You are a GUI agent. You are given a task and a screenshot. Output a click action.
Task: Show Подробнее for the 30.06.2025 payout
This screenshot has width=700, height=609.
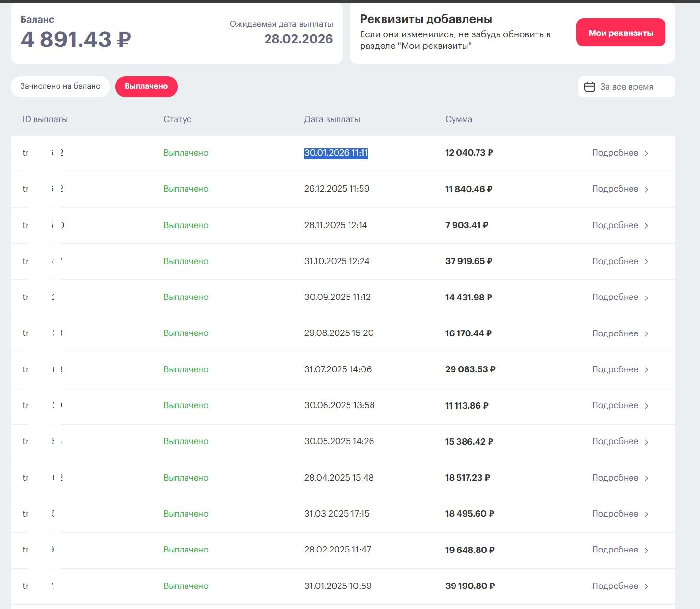[x=615, y=405]
